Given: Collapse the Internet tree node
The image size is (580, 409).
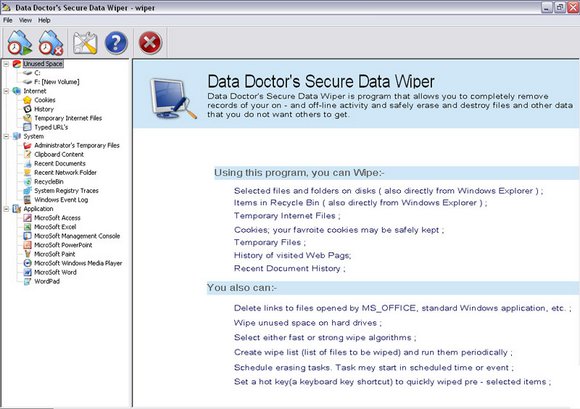Looking at the screenshot, I should click(6, 91).
